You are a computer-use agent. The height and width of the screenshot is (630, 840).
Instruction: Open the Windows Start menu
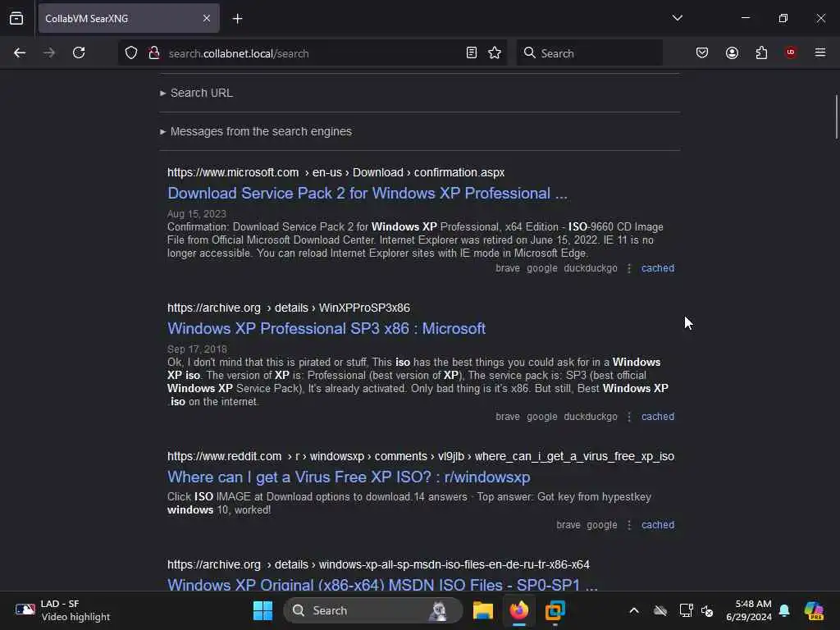coord(262,610)
